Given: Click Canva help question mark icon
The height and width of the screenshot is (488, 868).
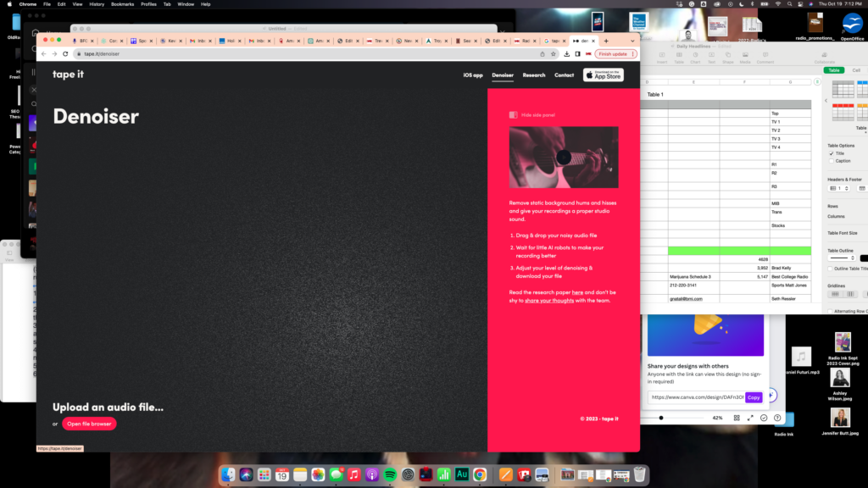Looking at the screenshot, I should click(x=777, y=418).
